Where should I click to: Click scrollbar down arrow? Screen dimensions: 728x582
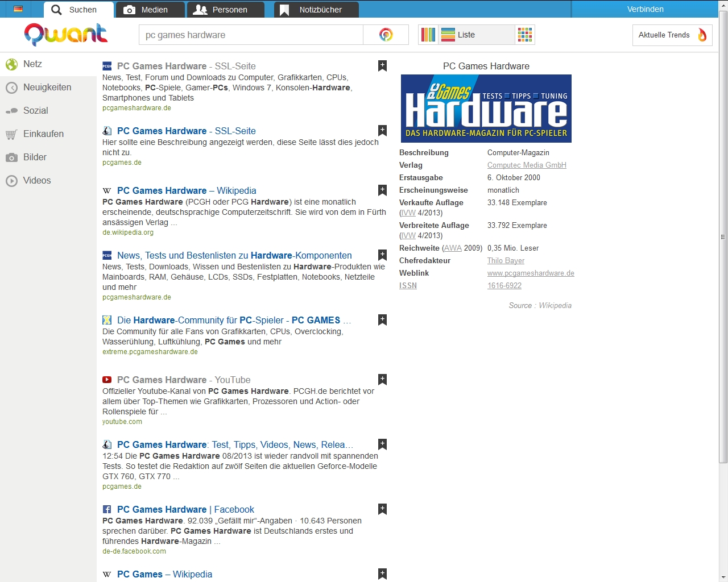[x=723, y=577]
